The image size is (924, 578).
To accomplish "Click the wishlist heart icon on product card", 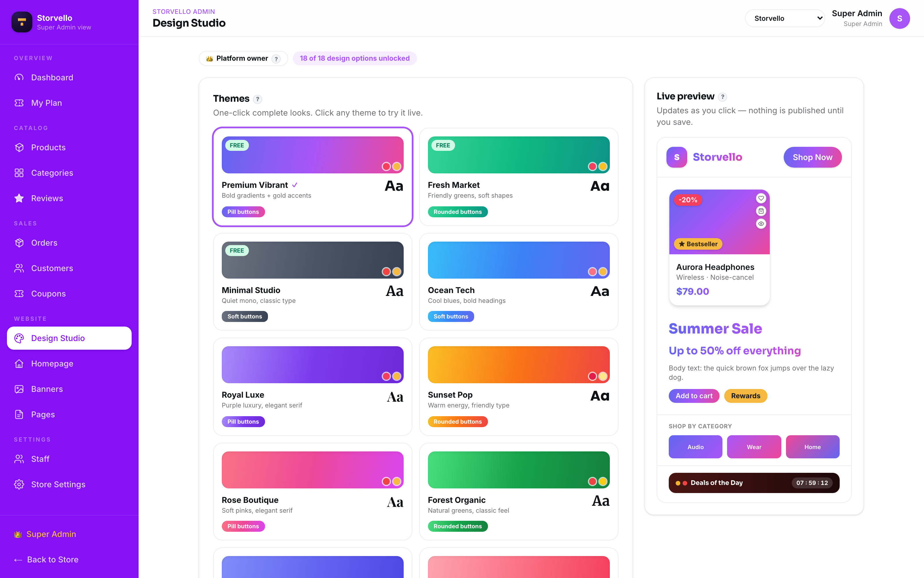I will coord(761,198).
